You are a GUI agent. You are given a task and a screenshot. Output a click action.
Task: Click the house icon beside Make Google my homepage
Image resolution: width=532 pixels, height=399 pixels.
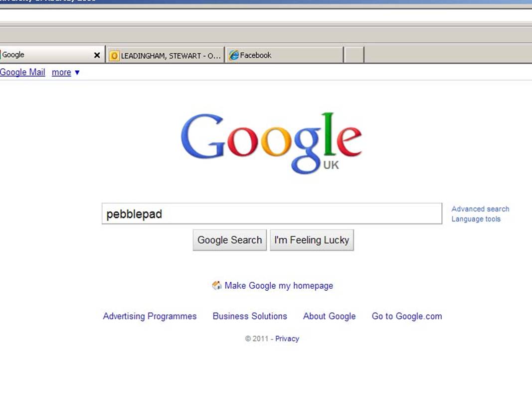216,285
